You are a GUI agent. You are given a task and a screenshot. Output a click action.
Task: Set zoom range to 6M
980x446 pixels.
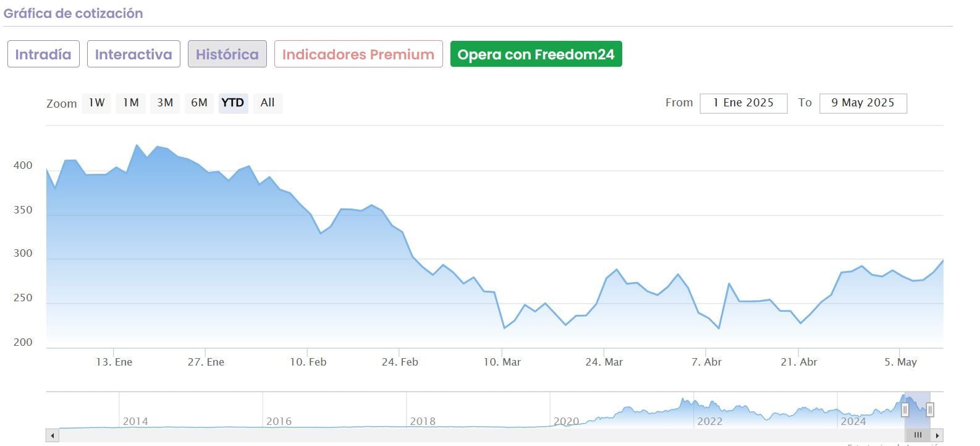pyautogui.click(x=199, y=103)
